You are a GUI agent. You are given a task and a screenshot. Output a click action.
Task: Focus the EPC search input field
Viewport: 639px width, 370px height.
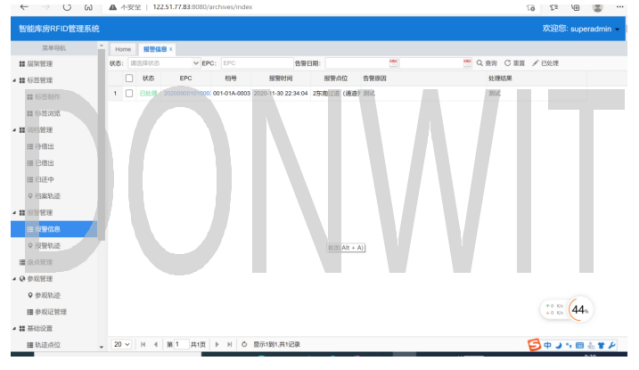(x=257, y=63)
